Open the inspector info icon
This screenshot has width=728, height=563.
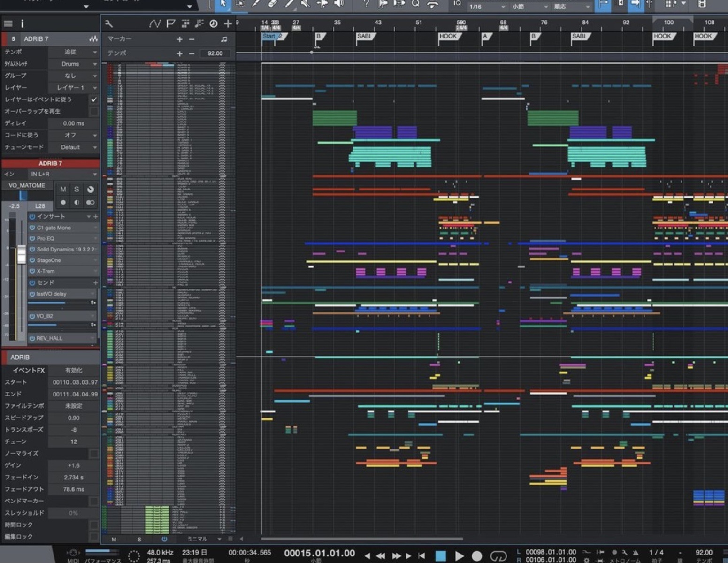[x=22, y=23]
